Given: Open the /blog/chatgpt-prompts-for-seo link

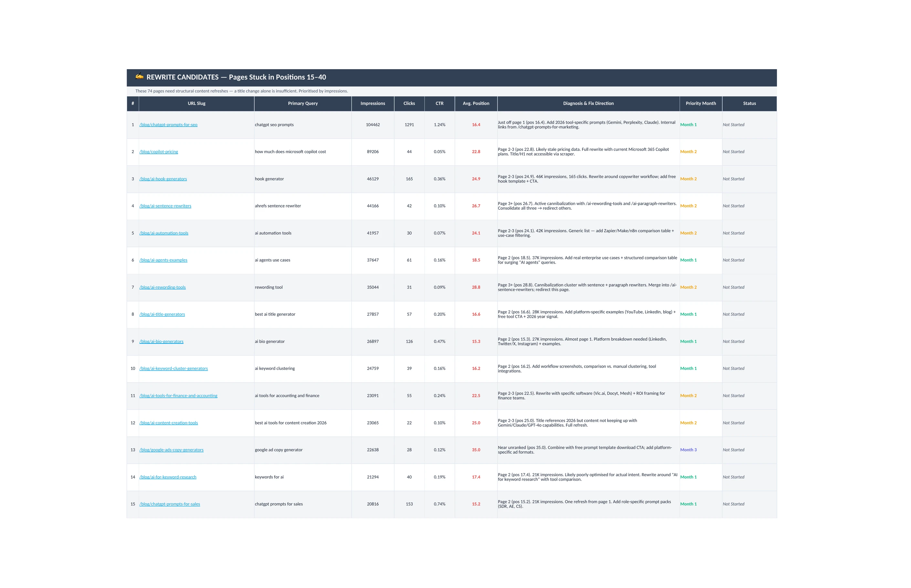Looking at the screenshot, I should point(168,125).
